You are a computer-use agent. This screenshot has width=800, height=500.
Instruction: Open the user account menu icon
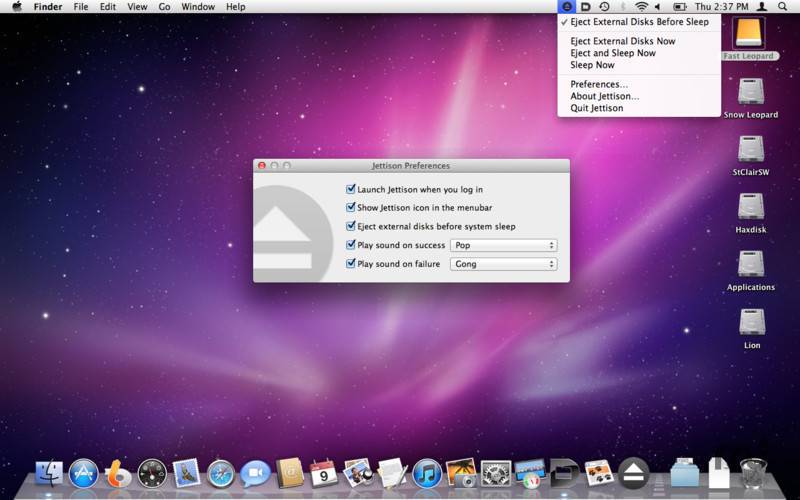[762, 7]
